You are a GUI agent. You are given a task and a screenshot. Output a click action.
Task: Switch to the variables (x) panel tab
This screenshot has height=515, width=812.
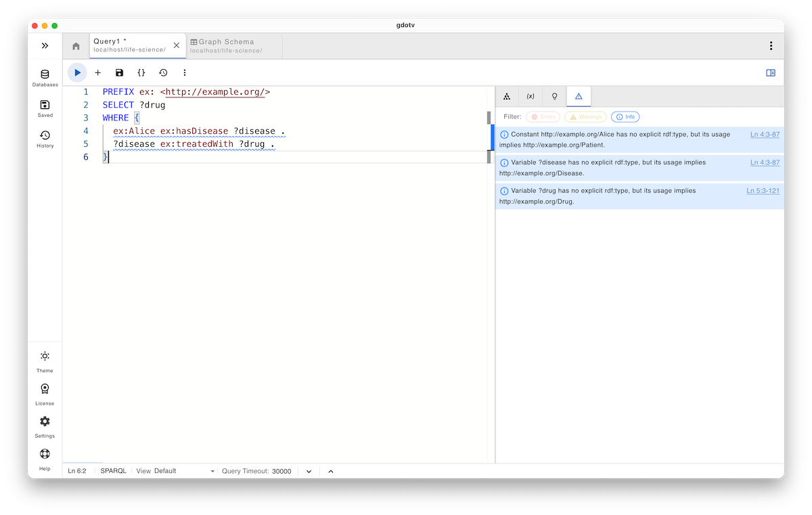point(531,96)
